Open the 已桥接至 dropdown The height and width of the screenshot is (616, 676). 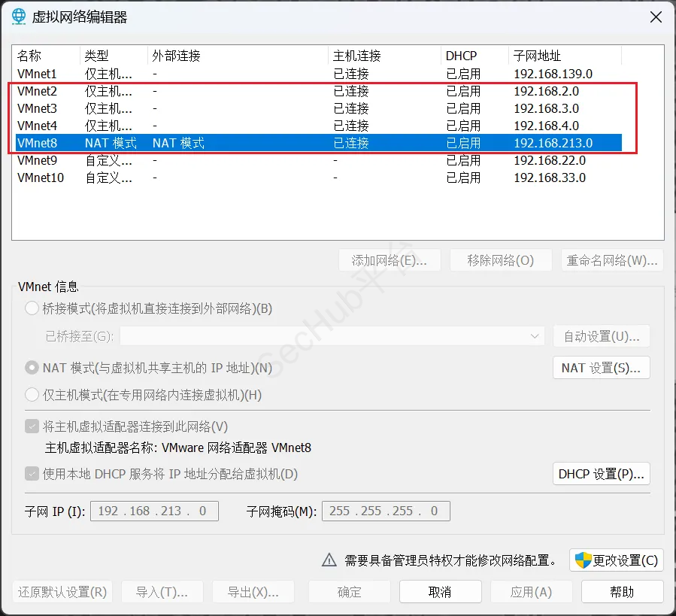332,336
